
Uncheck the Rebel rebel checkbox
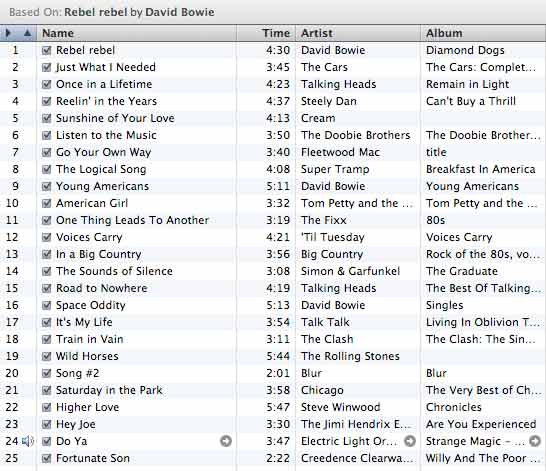pyautogui.click(x=46, y=50)
